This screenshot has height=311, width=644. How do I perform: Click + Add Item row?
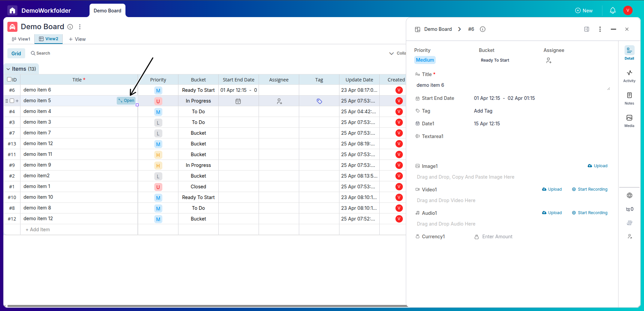click(x=38, y=230)
